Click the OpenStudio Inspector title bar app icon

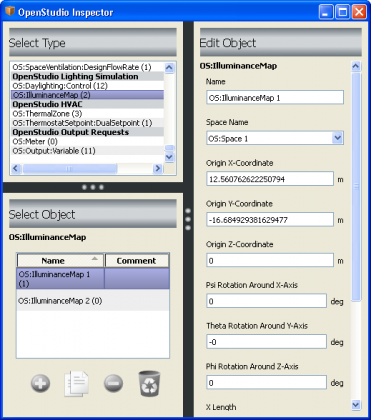point(10,12)
